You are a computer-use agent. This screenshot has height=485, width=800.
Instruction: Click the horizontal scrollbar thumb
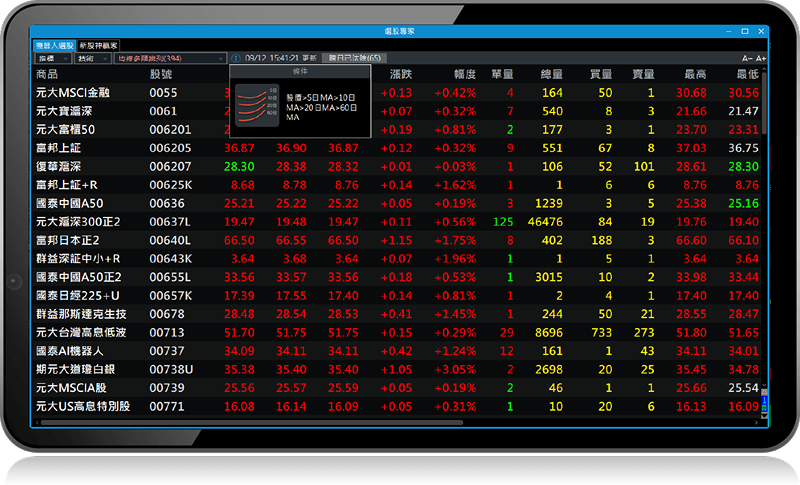pyautogui.click(x=252, y=422)
